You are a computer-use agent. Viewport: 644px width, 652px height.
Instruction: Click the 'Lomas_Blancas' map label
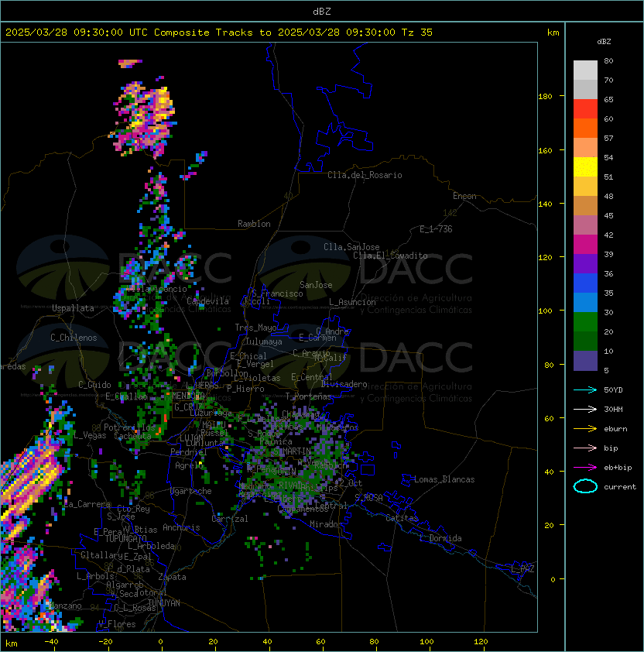pyautogui.click(x=444, y=479)
